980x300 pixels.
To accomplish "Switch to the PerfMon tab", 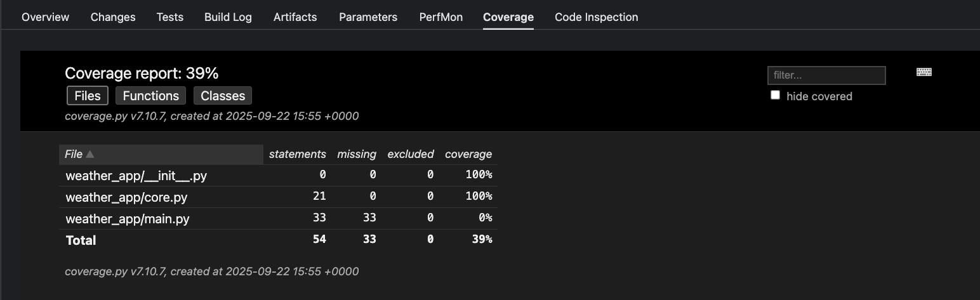I will click(x=440, y=17).
